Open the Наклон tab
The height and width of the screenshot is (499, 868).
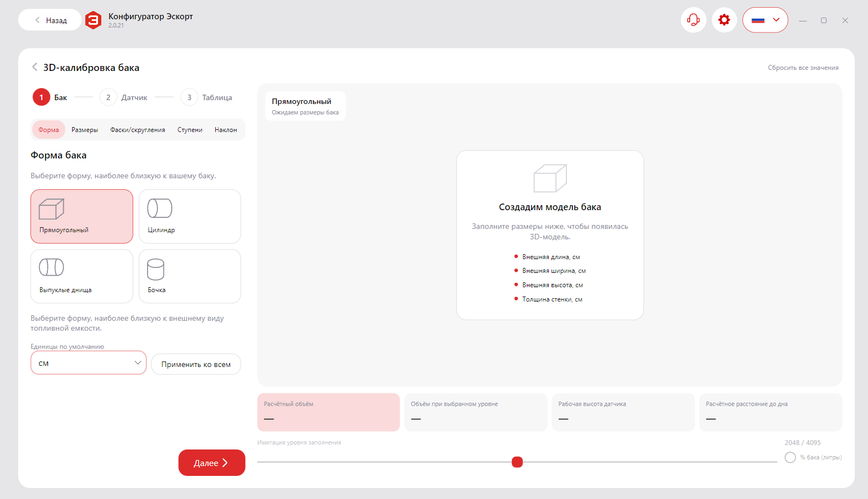[x=226, y=130]
